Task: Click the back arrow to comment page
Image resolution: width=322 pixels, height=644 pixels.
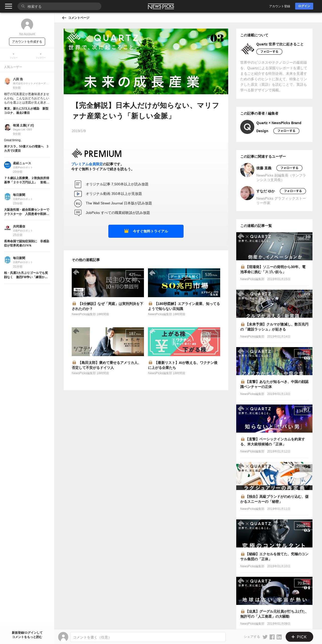Action: click(64, 18)
